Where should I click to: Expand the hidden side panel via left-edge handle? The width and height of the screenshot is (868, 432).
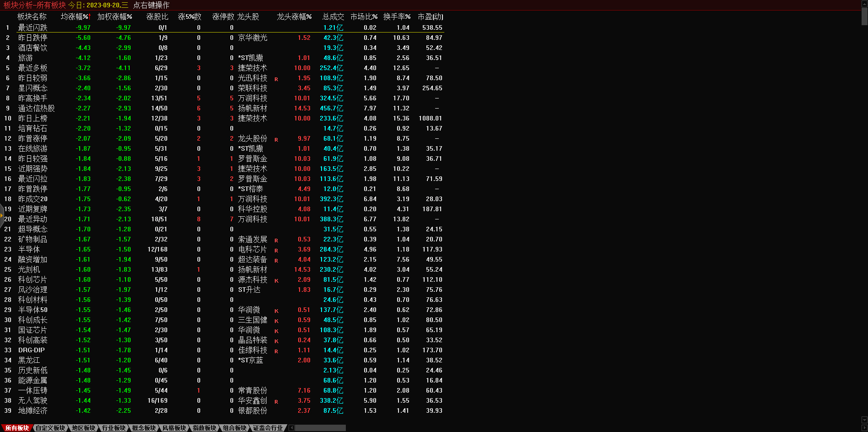[x=2, y=215]
